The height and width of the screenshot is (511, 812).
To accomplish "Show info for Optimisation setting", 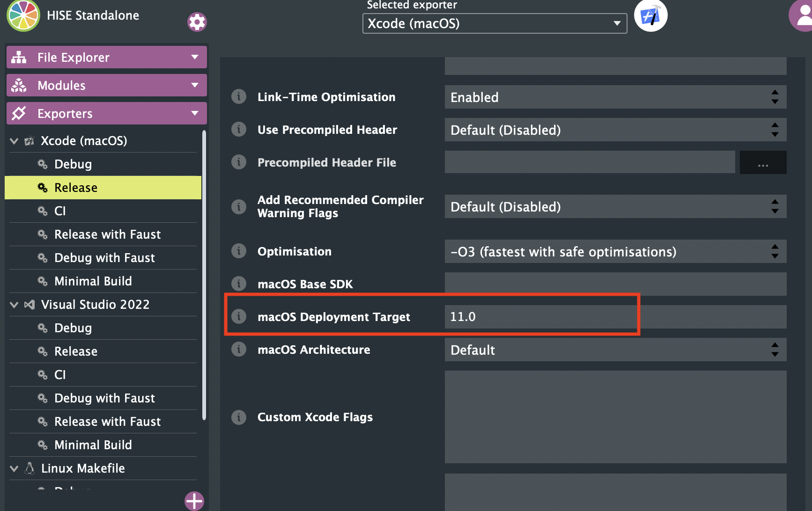I will [x=239, y=251].
